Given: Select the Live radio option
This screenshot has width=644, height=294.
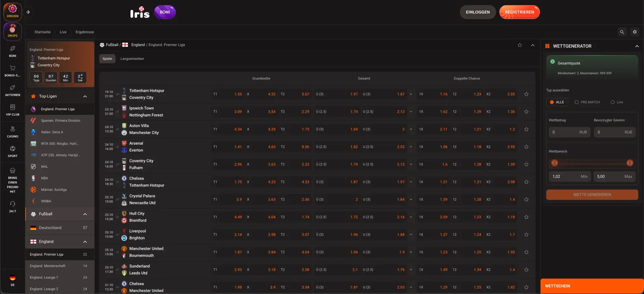Looking at the screenshot, I should pos(617,102).
